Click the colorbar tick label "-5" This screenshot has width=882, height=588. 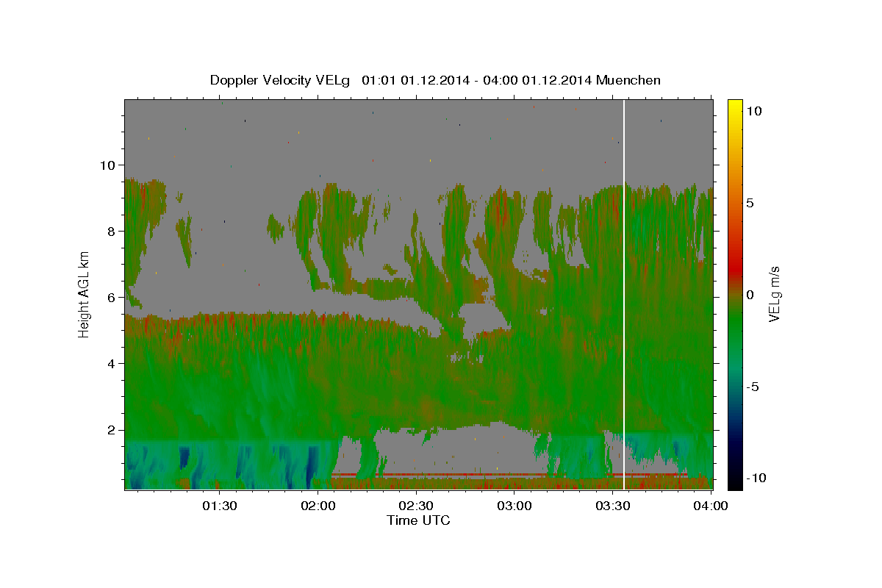[753, 387]
